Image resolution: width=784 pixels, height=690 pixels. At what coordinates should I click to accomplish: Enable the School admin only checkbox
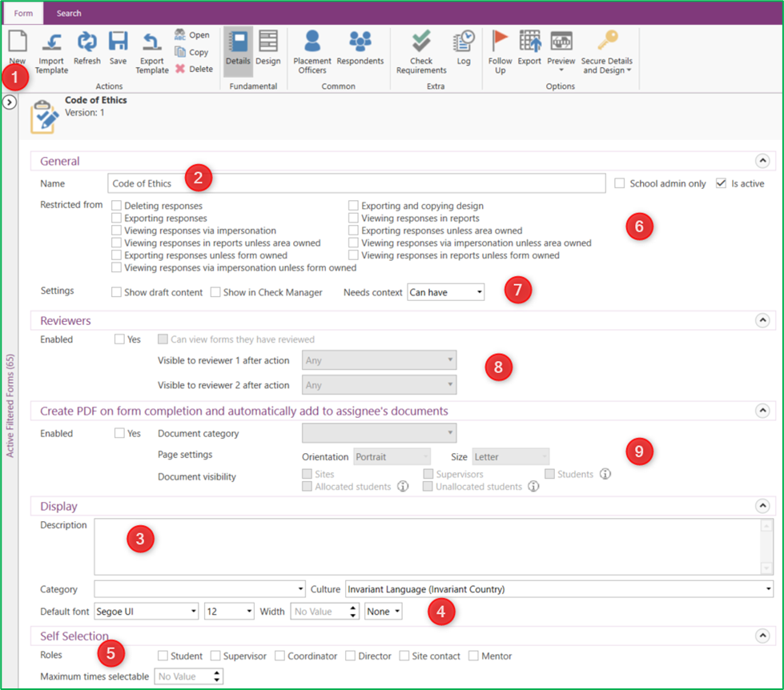point(620,183)
